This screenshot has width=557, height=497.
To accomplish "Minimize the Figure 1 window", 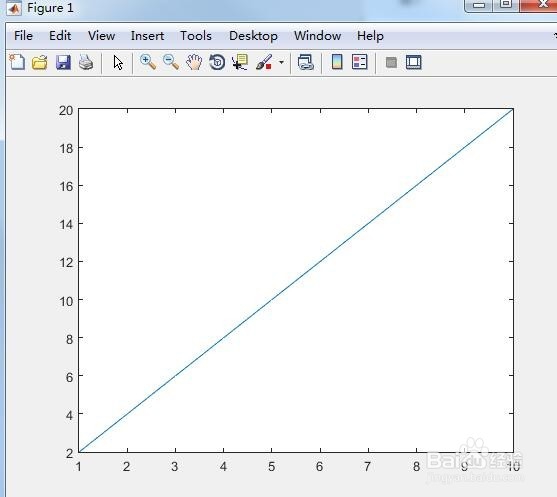I will pos(478,5).
